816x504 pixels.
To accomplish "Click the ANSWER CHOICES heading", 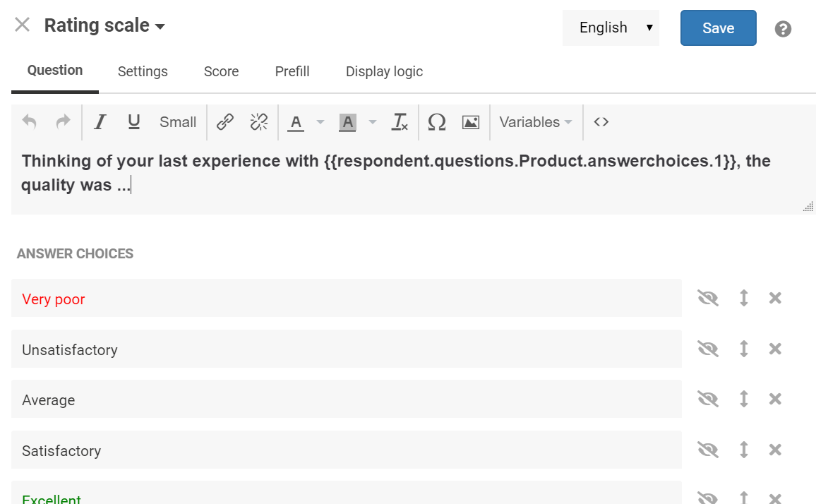I will pos(75,253).
